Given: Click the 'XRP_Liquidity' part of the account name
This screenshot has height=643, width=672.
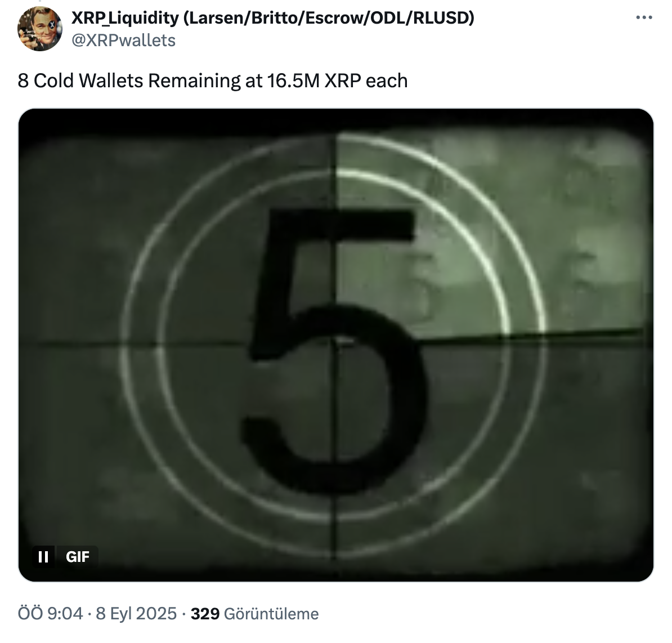Looking at the screenshot, I should (125, 17).
